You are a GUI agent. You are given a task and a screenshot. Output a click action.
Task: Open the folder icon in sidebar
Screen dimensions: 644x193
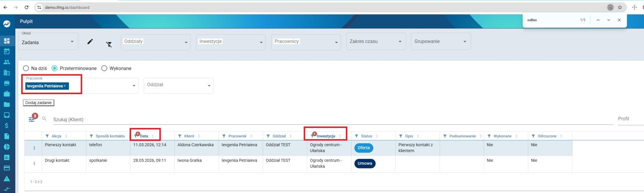coord(7,104)
